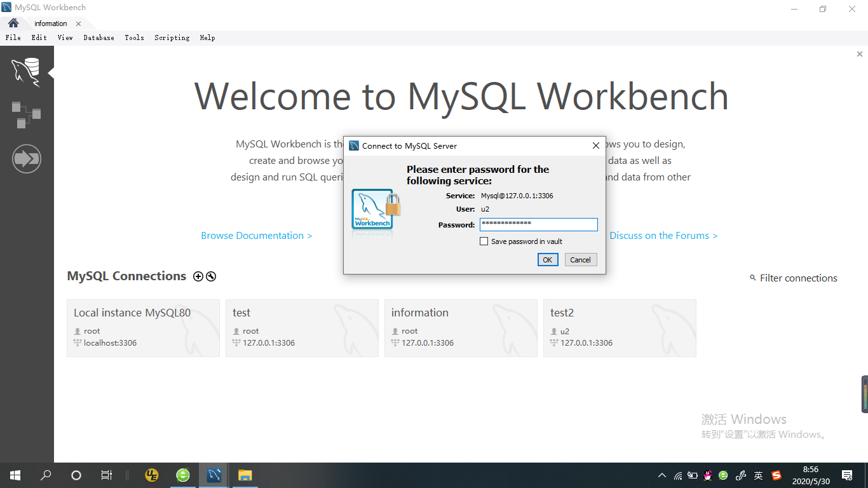Show hidden system tray icons
Image resolution: width=868 pixels, height=488 pixels.
point(662,475)
